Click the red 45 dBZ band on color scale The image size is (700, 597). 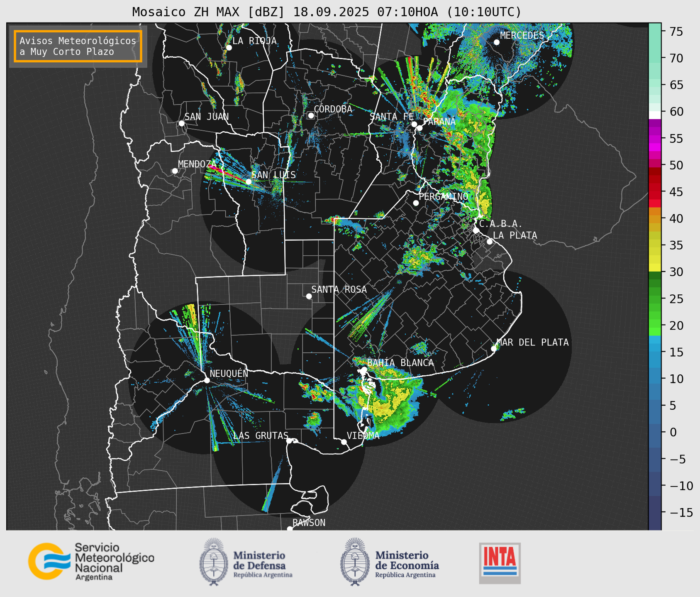click(655, 192)
